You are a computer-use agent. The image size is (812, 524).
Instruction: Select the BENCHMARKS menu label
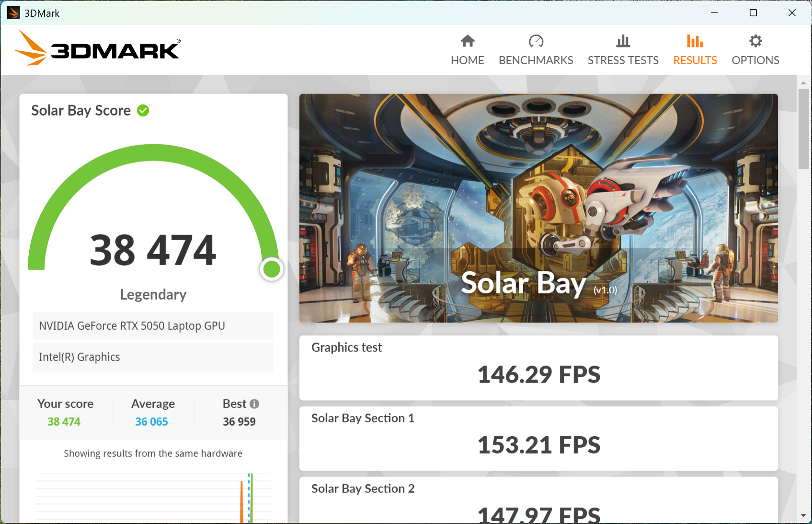pyautogui.click(x=536, y=60)
